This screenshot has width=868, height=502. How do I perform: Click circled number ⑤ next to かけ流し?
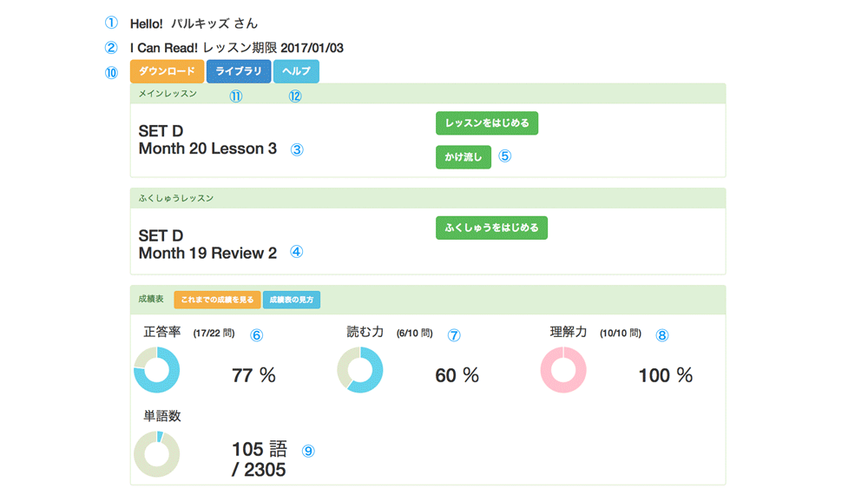click(x=505, y=157)
